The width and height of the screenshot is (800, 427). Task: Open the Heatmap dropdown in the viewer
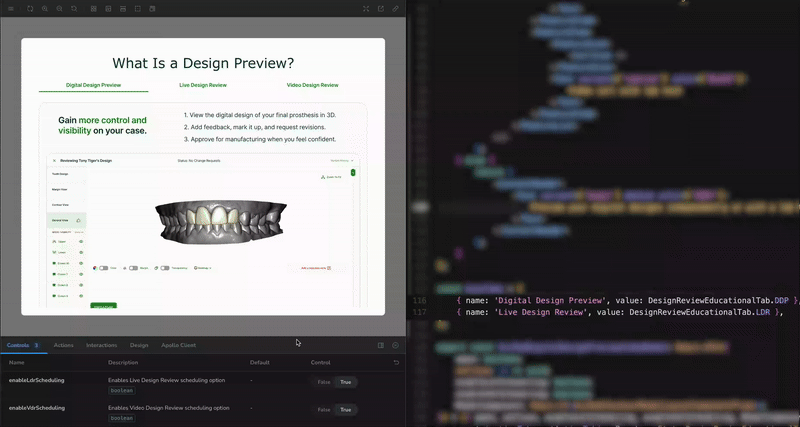coord(205,268)
